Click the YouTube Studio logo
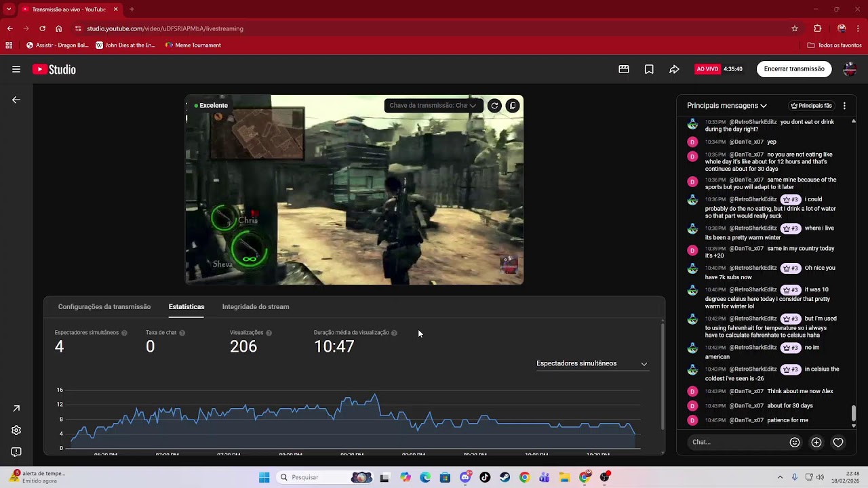The width and height of the screenshot is (868, 488). [x=54, y=69]
